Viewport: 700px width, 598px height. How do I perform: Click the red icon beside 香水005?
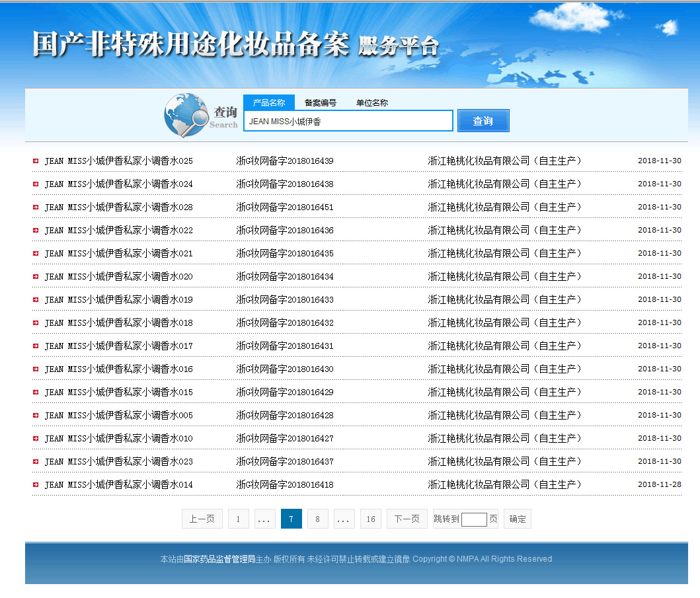click(35, 415)
